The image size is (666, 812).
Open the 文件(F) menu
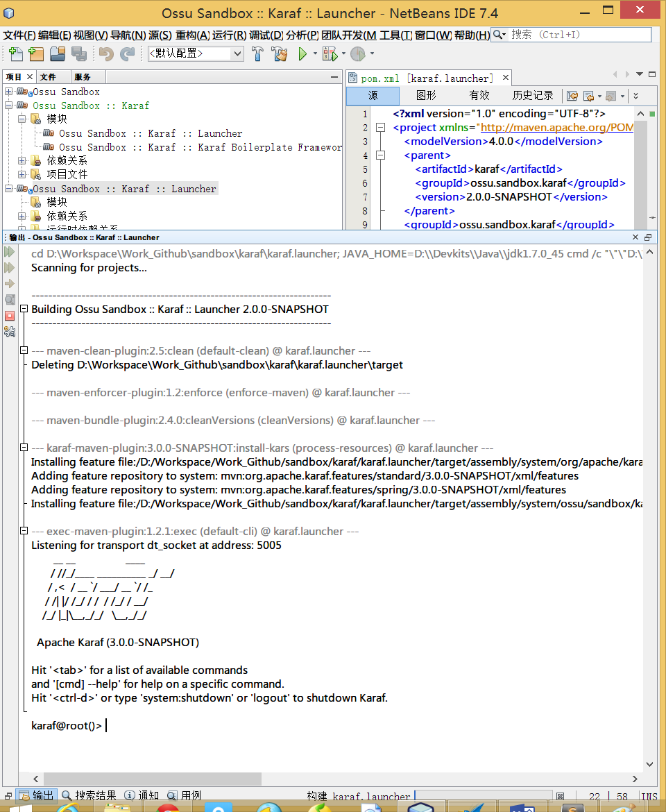tap(19, 35)
